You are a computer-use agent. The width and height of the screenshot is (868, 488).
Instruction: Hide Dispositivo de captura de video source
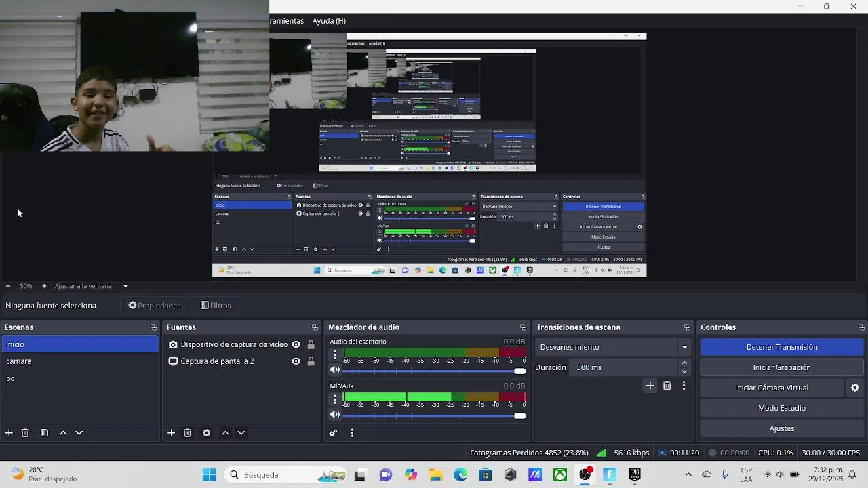pyautogui.click(x=296, y=344)
